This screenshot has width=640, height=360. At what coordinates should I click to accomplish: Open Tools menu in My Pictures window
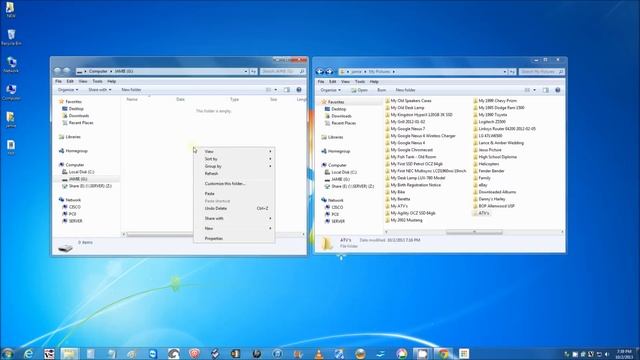coord(360,82)
